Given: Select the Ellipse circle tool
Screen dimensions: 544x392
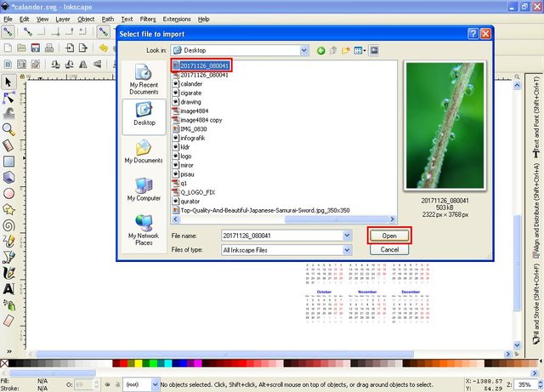Looking at the screenshot, I should tap(8, 193).
